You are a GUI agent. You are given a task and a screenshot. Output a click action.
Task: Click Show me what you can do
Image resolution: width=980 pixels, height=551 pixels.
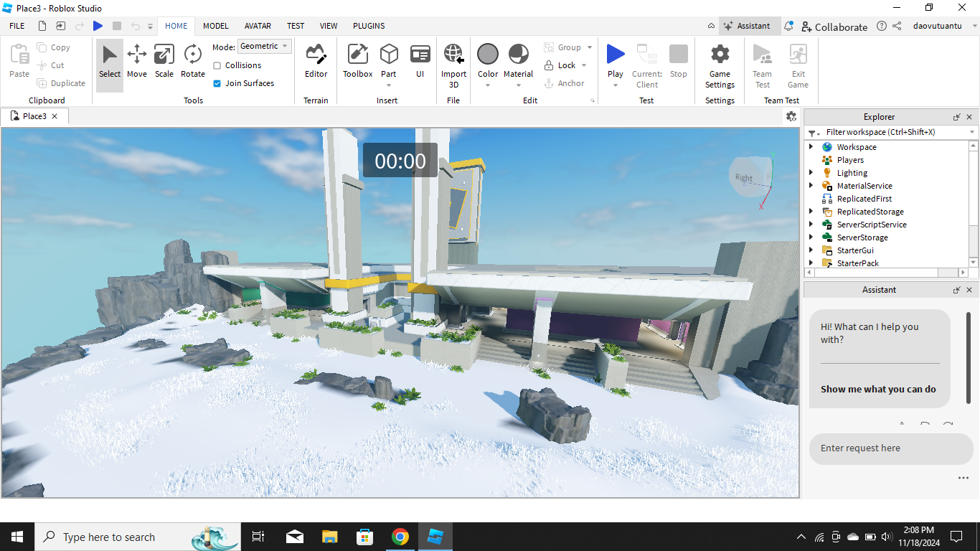point(878,389)
